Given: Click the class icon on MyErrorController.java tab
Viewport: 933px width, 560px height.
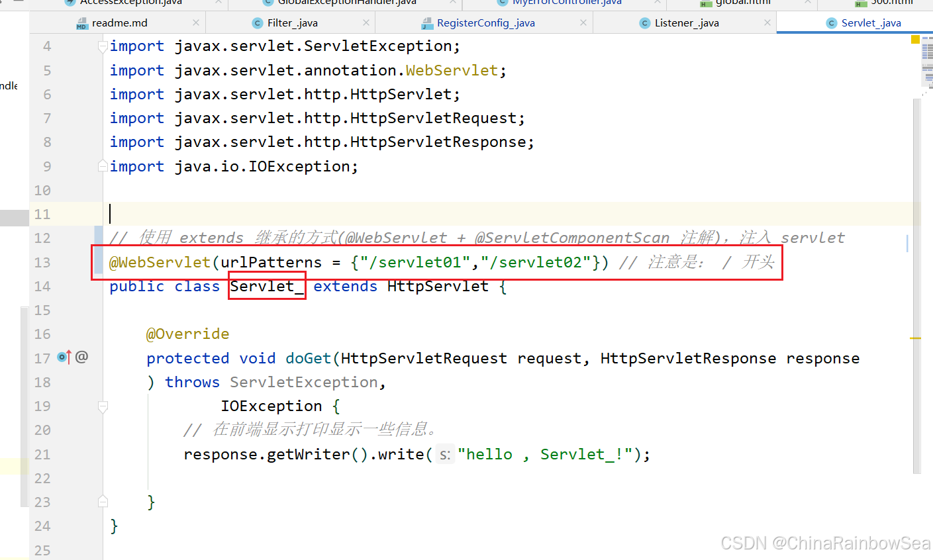Looking at the screenshot, I should [x=501, y=2].
